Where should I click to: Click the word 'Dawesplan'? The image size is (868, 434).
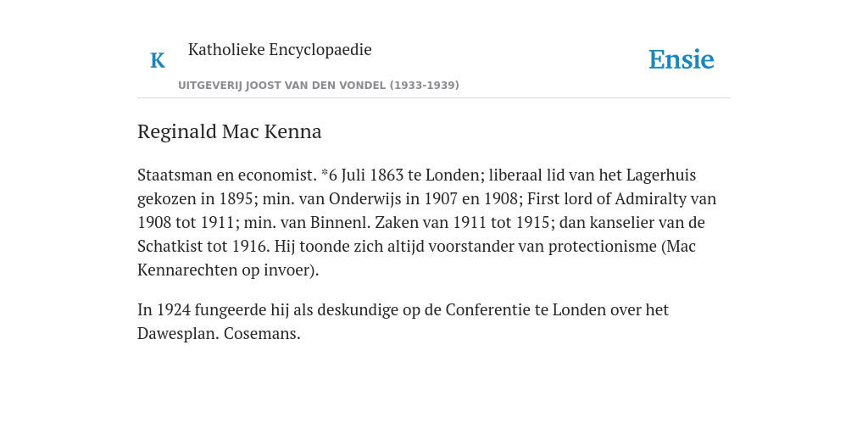click(x=176, y=334)
